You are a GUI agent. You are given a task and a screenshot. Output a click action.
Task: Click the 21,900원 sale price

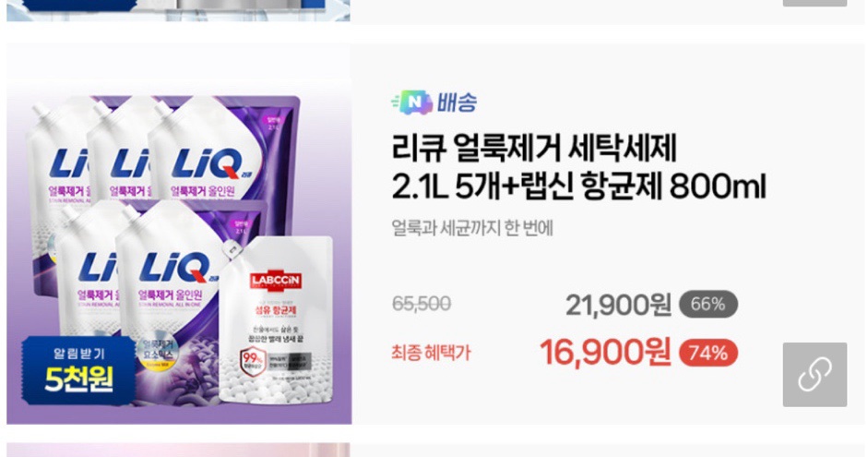click(x=618, y=305)
